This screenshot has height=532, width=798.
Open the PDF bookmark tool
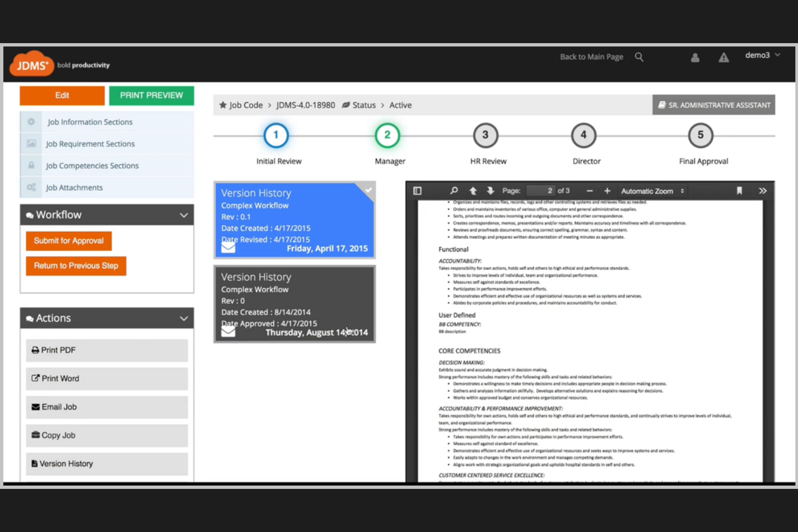[739, 190]
